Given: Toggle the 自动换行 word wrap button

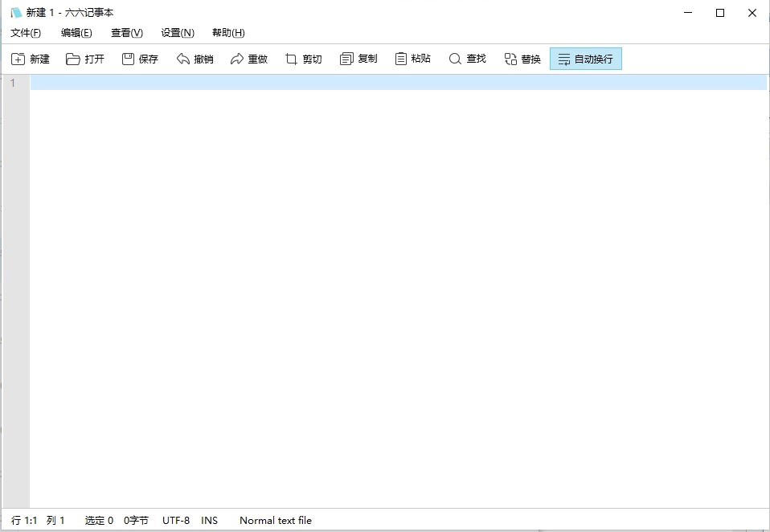Looking at the screenshot, I should pos(585,59).
